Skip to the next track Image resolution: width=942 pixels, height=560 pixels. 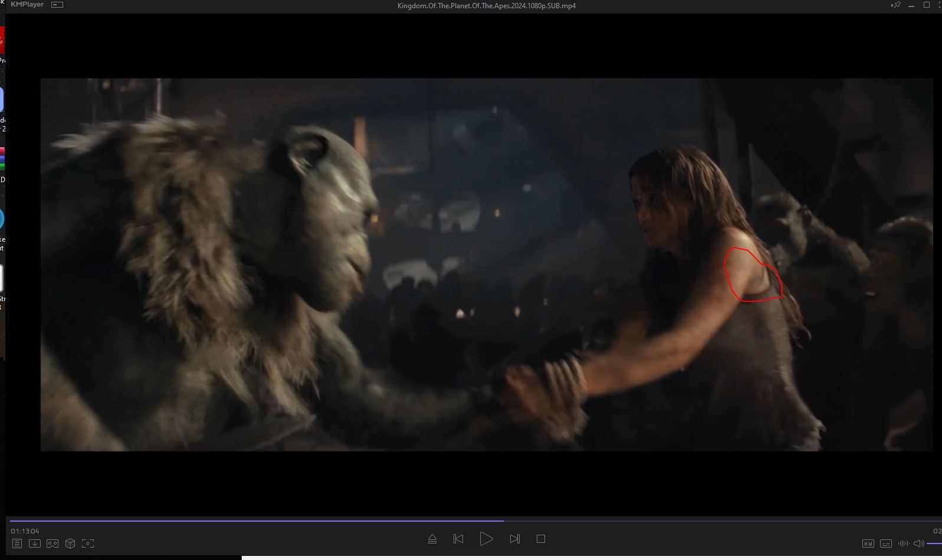(514, 539)
